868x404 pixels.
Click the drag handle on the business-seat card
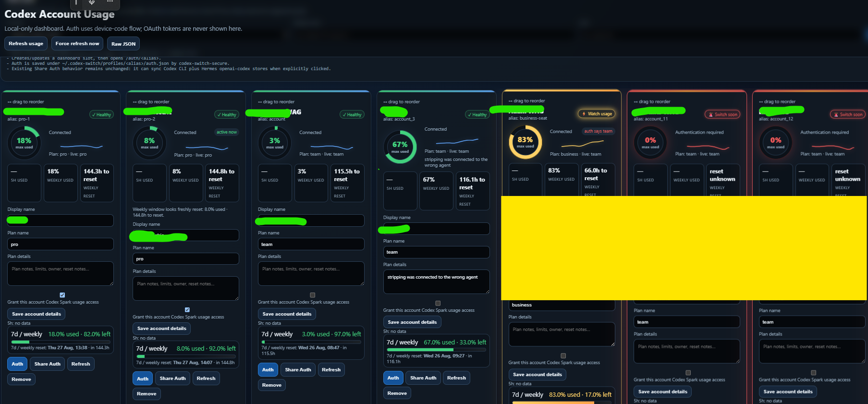527,101
